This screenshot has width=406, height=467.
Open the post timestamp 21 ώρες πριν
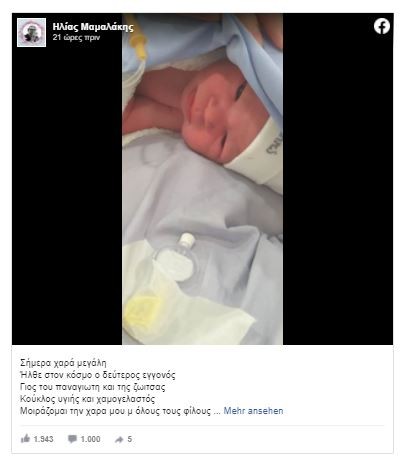point(76,37)
